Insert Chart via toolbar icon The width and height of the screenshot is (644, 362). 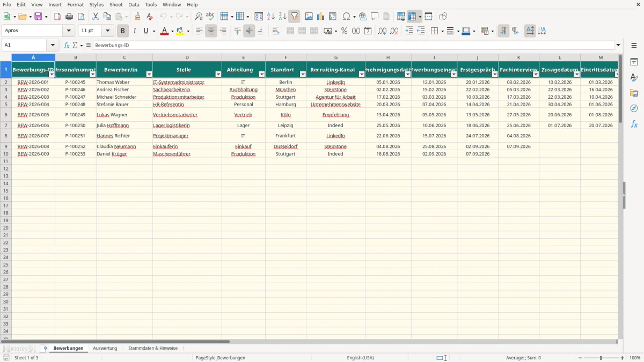click(x=321, y=17)
